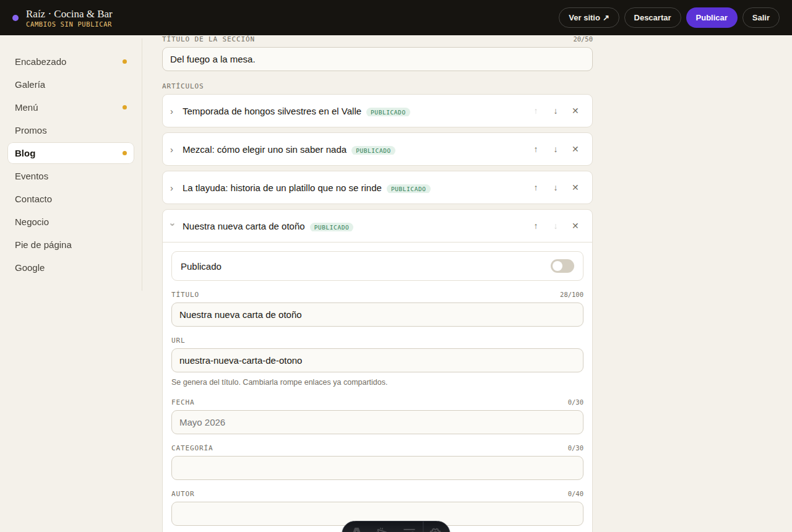Delete the tlayuda article
792x532 pixels.
575,187
